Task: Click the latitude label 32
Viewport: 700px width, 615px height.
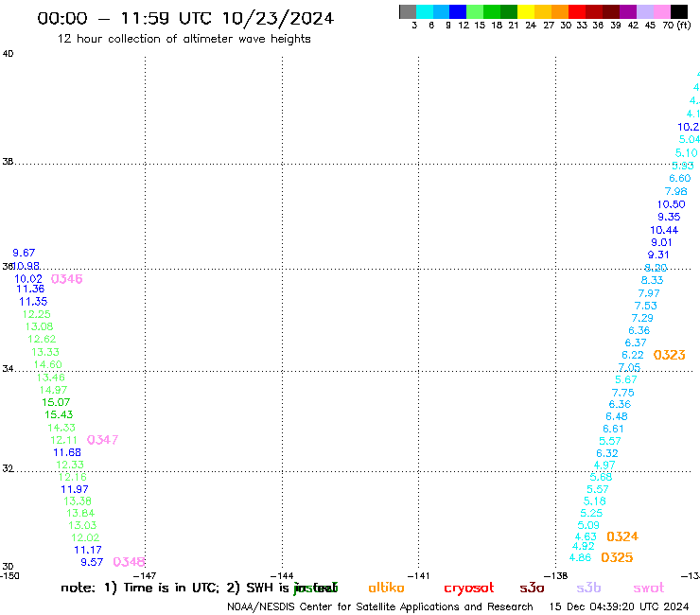Action: 8,468
